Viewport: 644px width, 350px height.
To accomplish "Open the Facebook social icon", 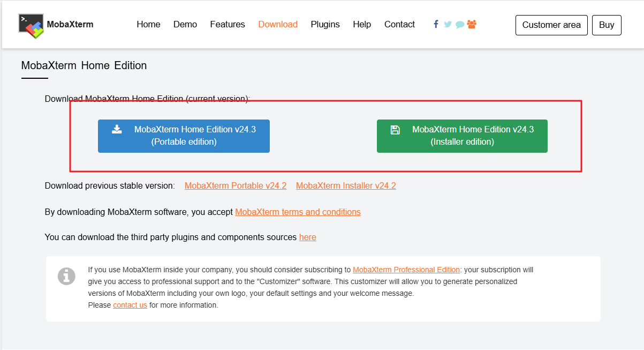I will (436, 24).
